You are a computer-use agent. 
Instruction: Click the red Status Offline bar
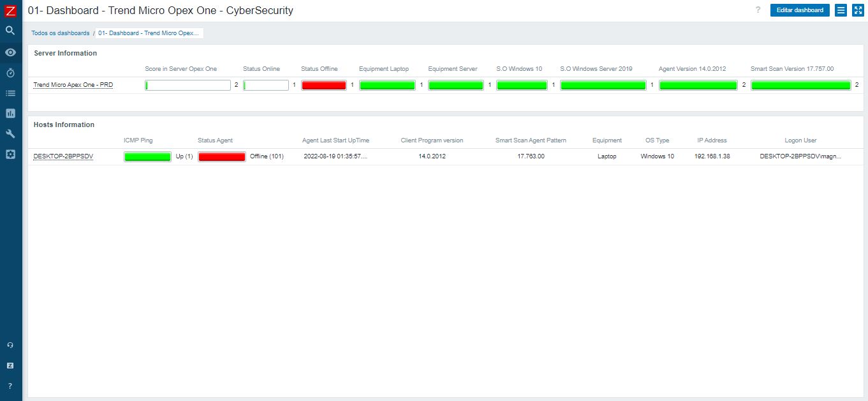(x=324, y=85)
